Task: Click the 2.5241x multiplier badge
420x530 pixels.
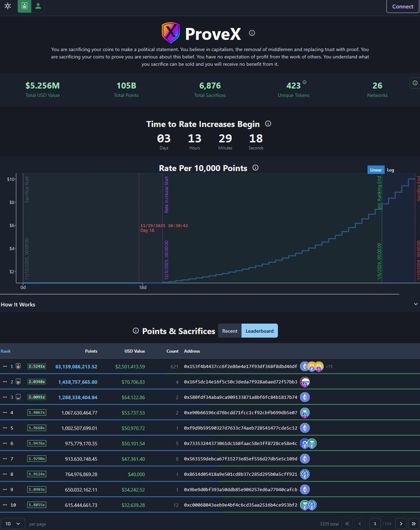Action: point(37,366)
